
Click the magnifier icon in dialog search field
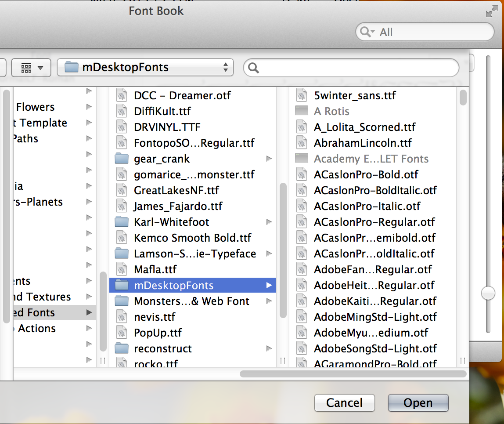[x=253, y=68]
